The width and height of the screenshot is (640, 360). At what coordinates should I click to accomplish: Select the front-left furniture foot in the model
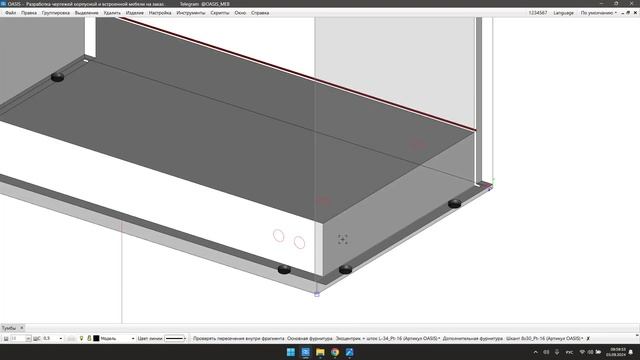(284, 269)
